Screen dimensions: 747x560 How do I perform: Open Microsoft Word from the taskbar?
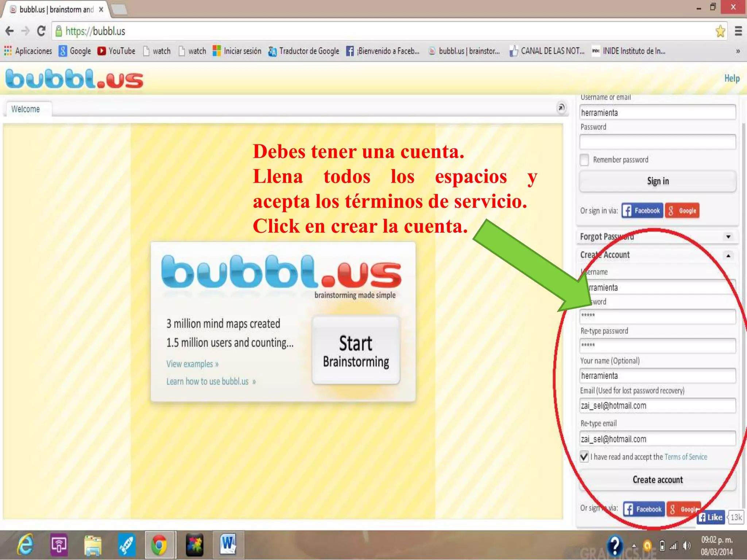228,545
